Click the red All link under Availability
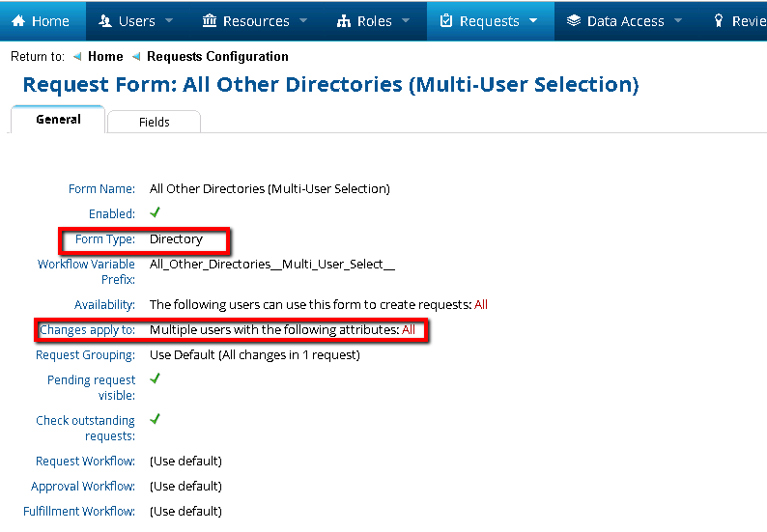Image resolution: width=767 pixels, height=532 pixels. (x=481, y=305)
